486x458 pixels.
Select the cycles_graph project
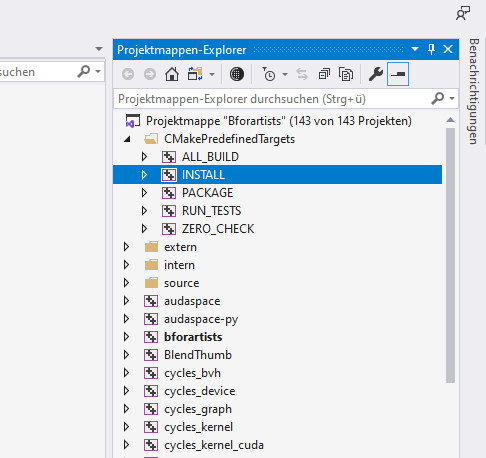coord(198,409)
